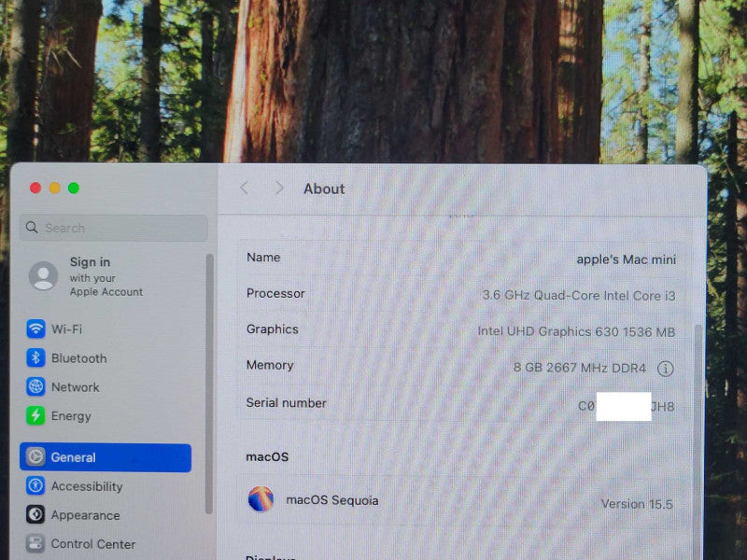Click the Search field in sidebar
This screenshot has height=560, width=747.
(113, 228)
